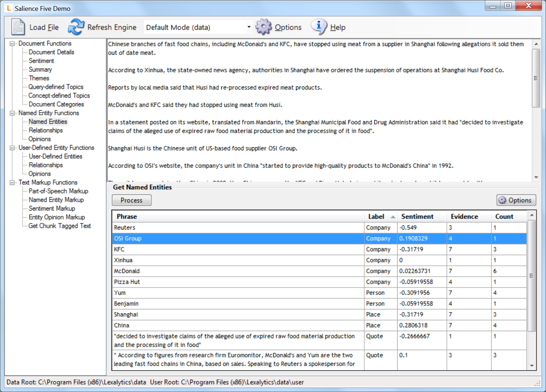Click the Process button
546x392 pixels.
(x=131, y=200)
